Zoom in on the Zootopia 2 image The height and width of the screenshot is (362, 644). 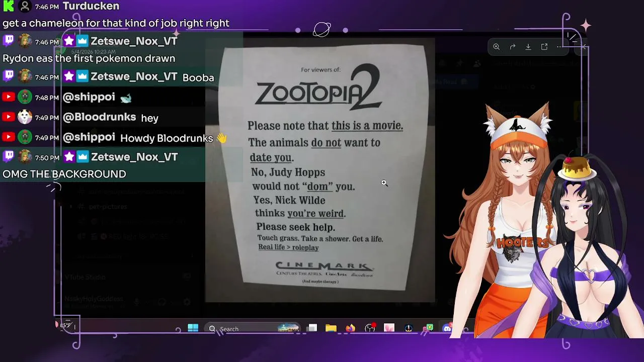pos(496,47)
